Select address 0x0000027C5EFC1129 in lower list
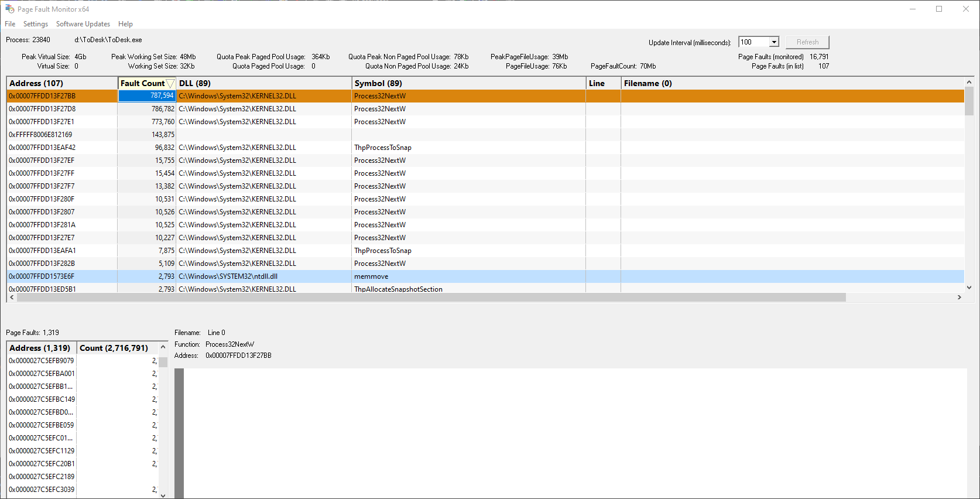Screen dimensions: 980x499 point(42,451)
